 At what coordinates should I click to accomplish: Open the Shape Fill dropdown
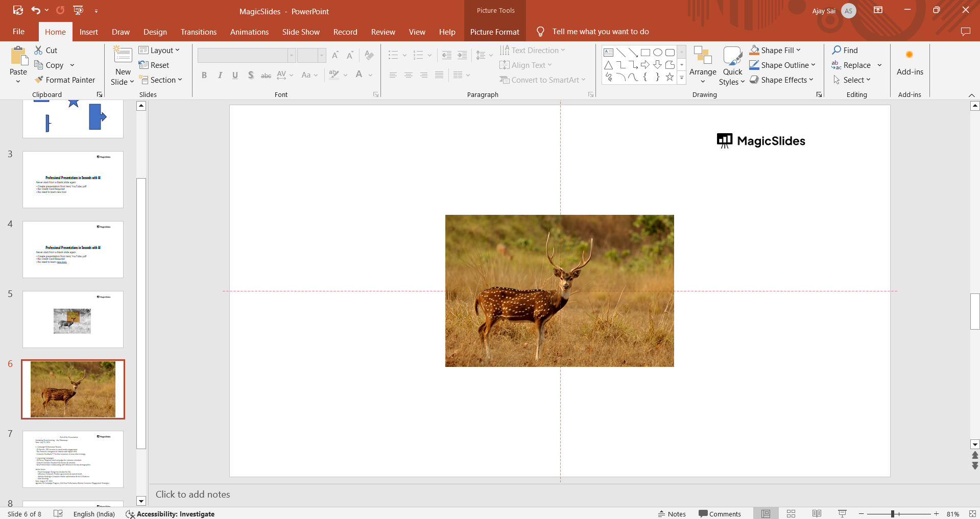point(776,50)
